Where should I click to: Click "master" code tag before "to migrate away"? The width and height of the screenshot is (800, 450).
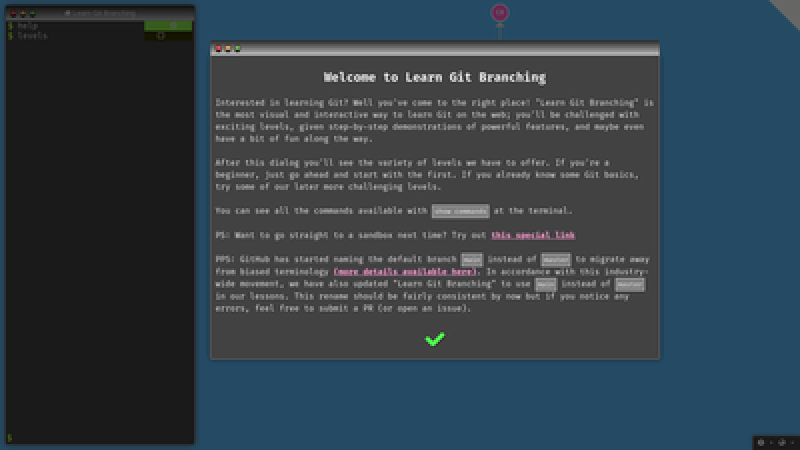pyautogui.click(x=556, y=260)
